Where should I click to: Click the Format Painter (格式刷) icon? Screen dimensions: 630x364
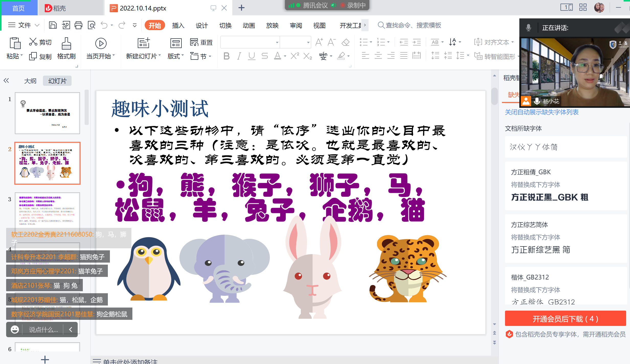point(66,44)
